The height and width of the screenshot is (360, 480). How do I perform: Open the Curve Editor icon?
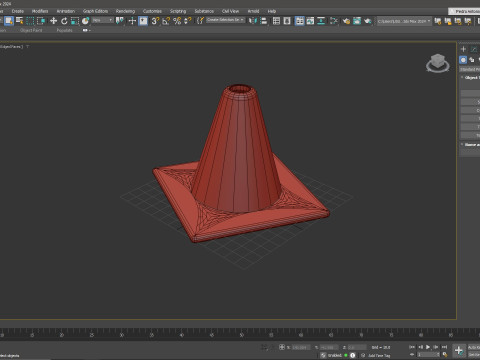click(310, 21)
